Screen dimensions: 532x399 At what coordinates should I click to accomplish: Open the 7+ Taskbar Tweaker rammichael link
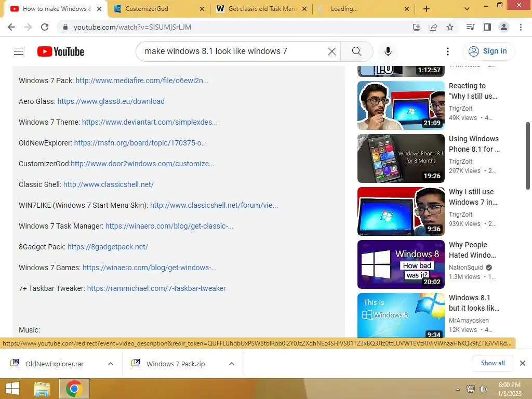click(156, 288)
